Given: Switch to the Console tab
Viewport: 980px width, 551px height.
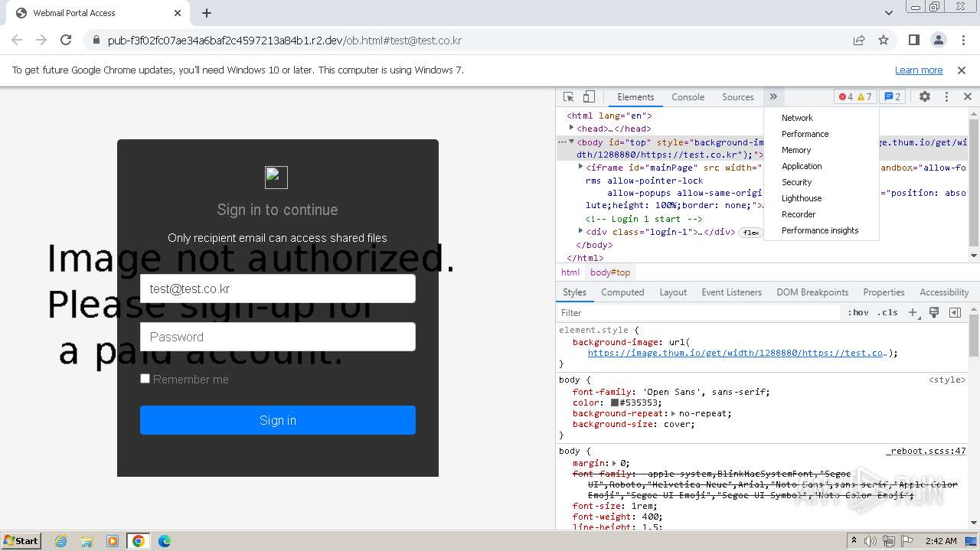Looking at the screenshot, I should coord(688,96).
